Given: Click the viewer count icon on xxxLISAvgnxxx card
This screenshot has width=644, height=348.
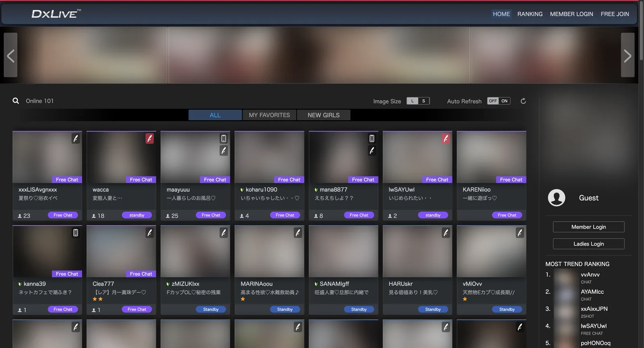Looking at the screenshot, I should click(20, 216).
